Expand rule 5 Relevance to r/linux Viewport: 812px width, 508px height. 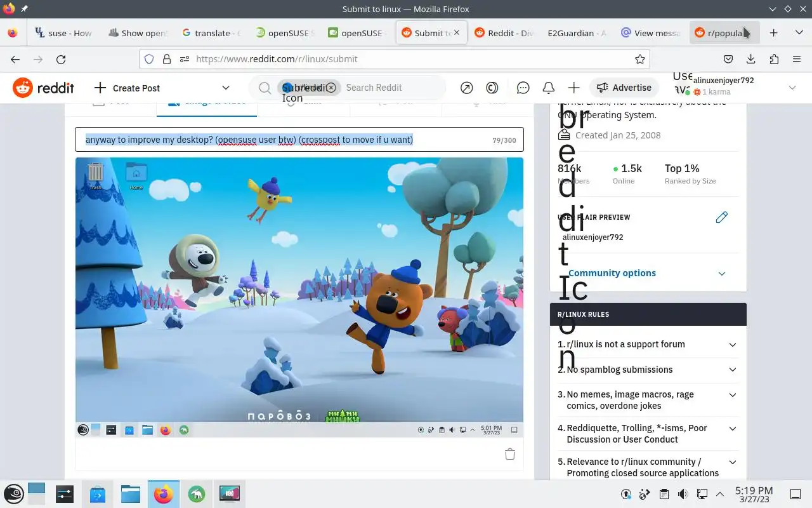(x=647, y=467)
